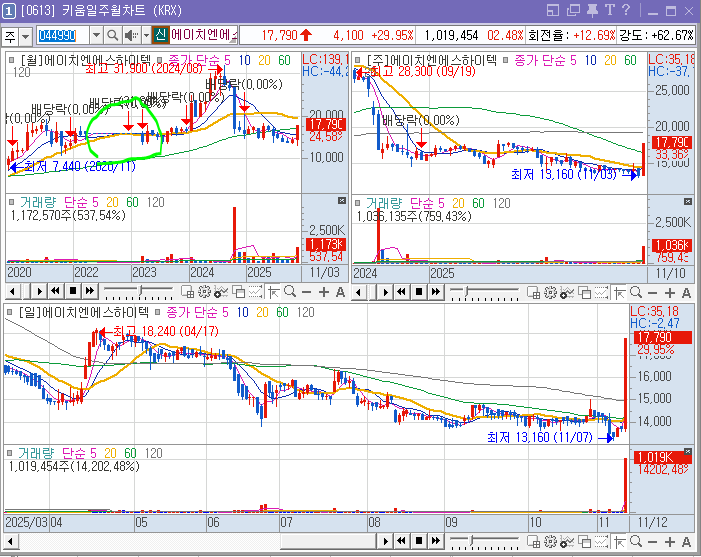This screenshot has height=557, width=701.
Task: Click the stock search magnifier icon
Action: pos(112,35)
